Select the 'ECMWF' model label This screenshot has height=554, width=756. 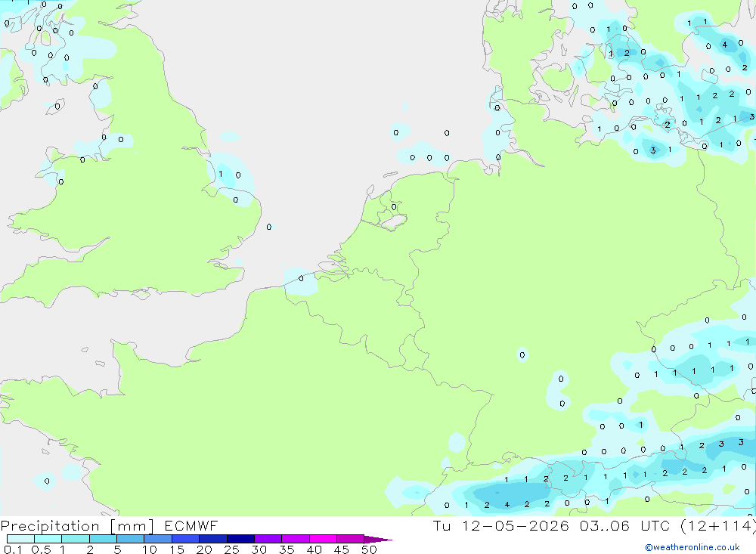click(191, 525)
